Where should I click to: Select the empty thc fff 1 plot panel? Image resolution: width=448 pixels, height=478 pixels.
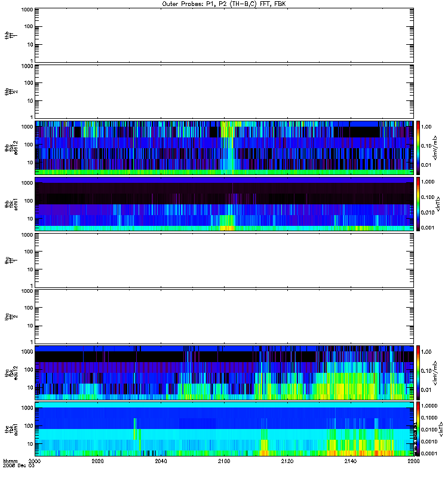pos(224,261)
